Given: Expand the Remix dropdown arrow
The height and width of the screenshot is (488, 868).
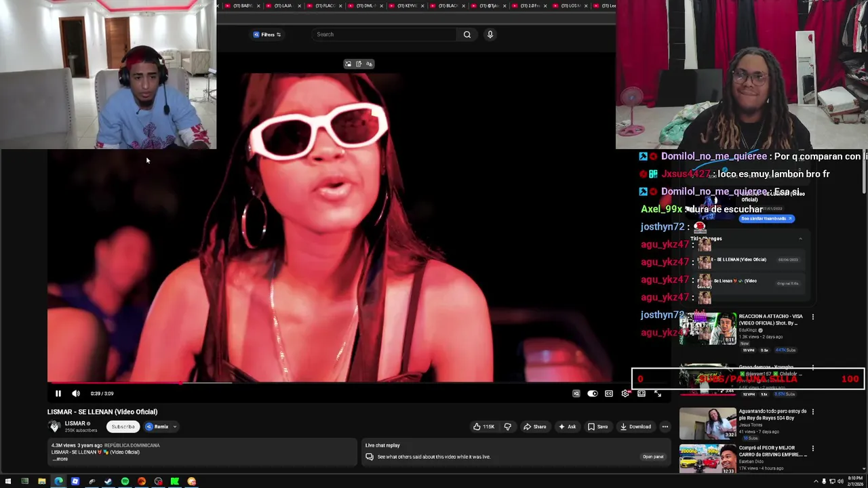Looking at the screenshot, I should pos(175,426).
